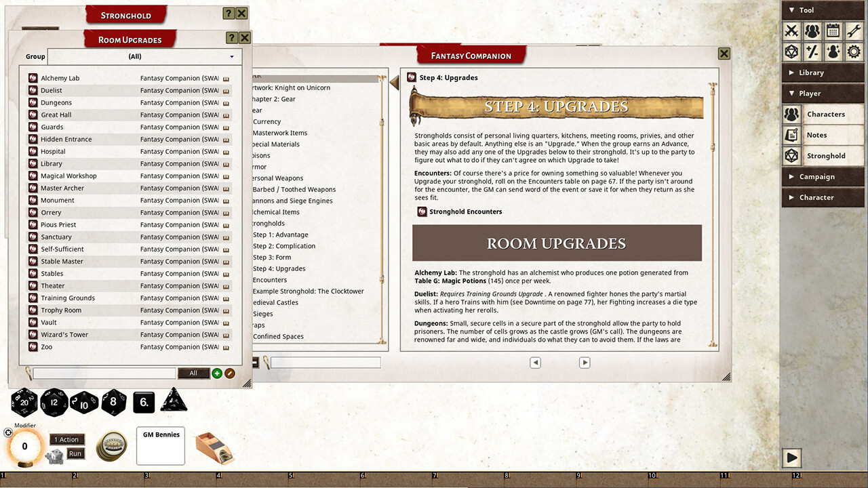The image size is (868, 488).
Task: Open the Modifiers plus/minus tool icon
Action: tap(812, 51)
